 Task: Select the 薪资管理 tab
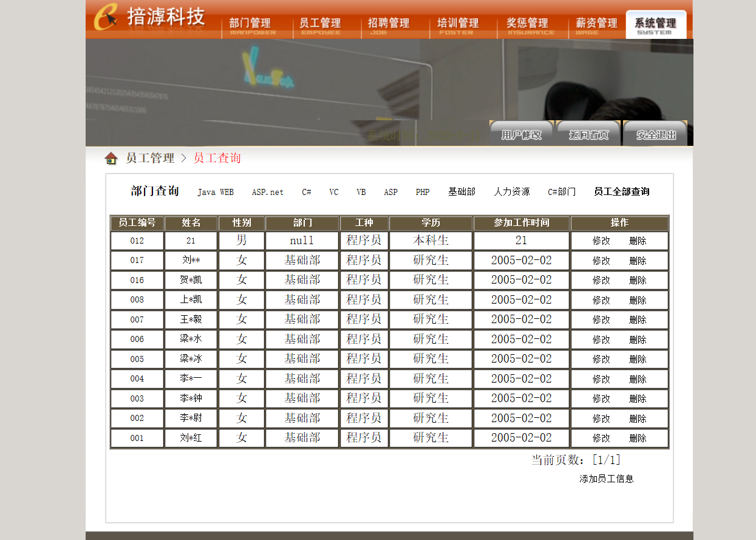pyautogui.click(x=596, y=24)
